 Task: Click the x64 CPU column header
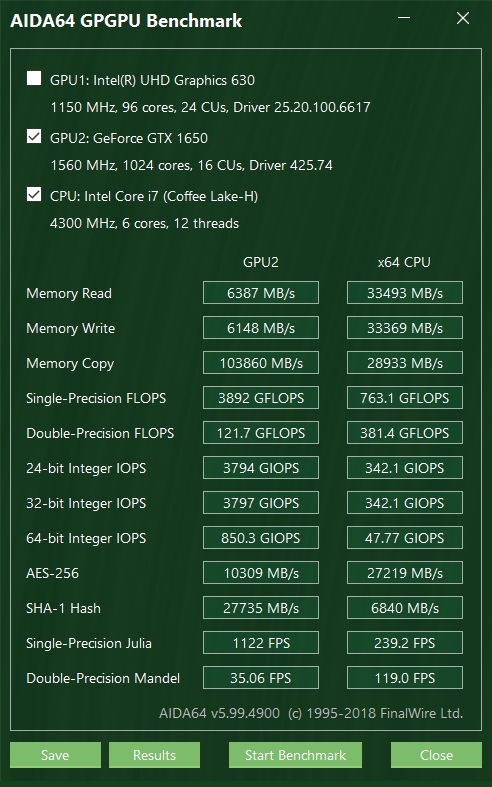[404, 262]
